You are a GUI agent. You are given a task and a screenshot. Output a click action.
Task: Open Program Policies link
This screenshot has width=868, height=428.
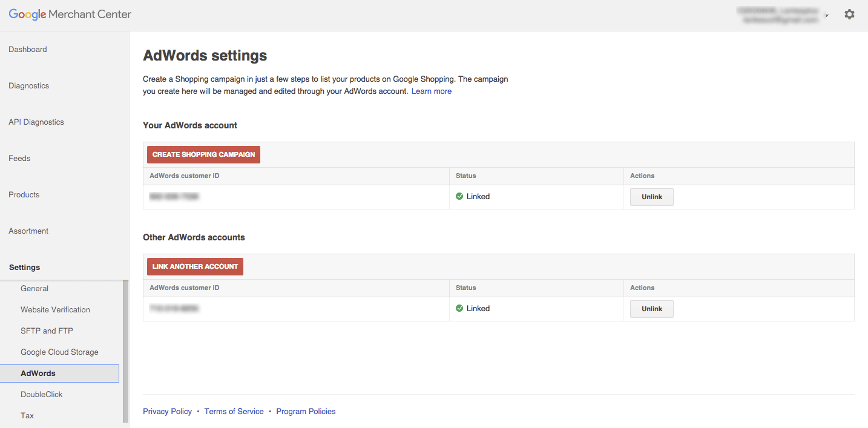pyautogui.click(x=306, y=412)
